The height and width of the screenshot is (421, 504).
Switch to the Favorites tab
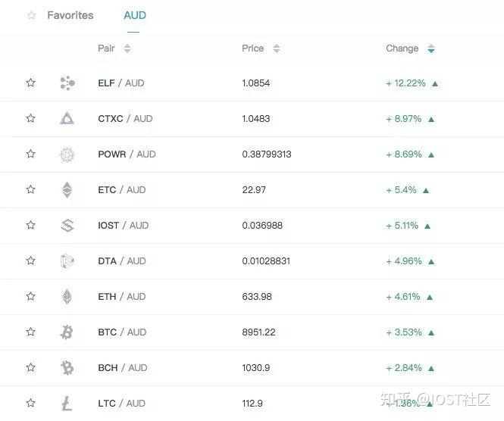point(70,15)
